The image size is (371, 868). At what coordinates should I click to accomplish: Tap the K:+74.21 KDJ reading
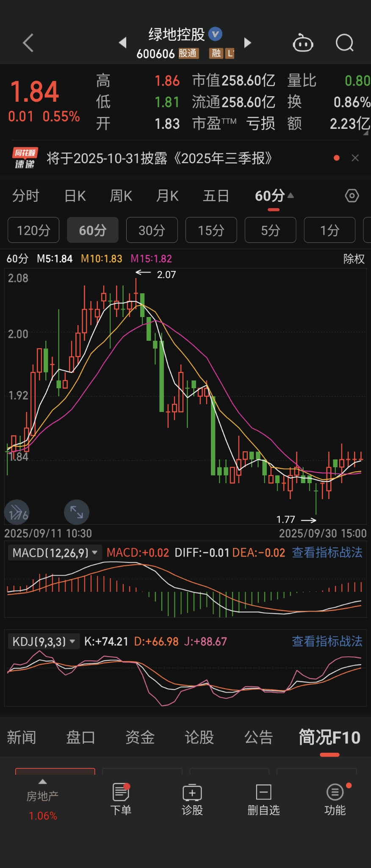point(106,641)
